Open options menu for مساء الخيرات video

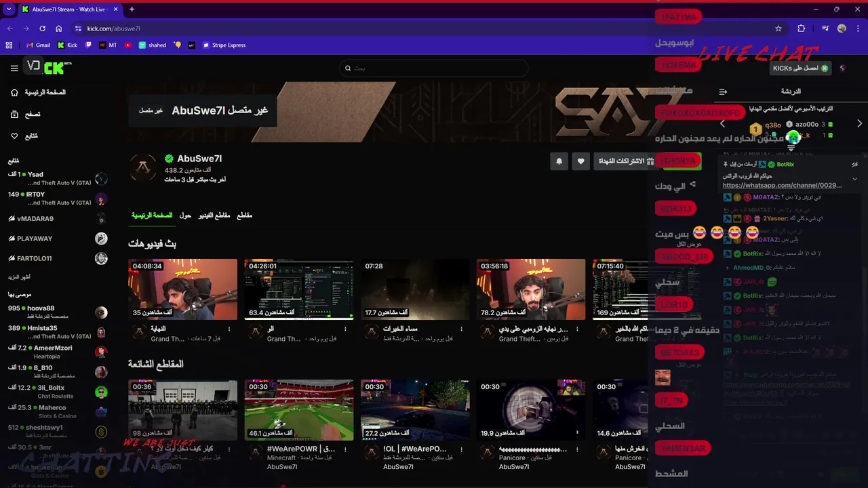point(462,329)
